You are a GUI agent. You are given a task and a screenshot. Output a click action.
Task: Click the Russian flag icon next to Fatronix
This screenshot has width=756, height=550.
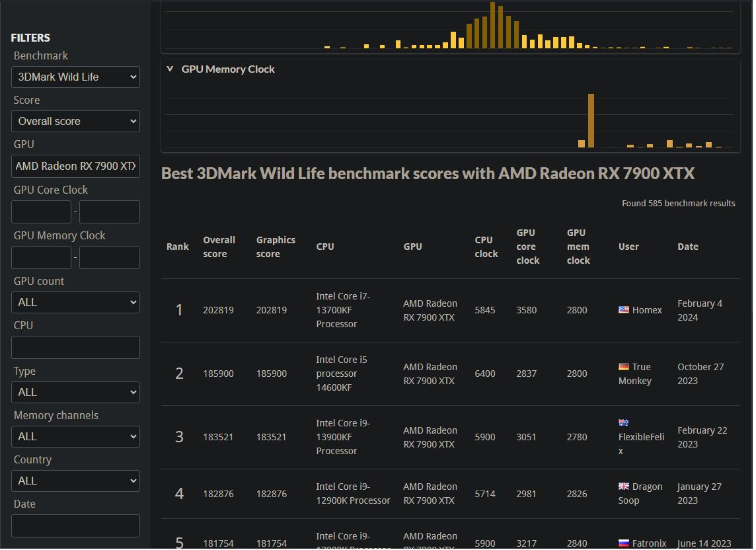624,544
